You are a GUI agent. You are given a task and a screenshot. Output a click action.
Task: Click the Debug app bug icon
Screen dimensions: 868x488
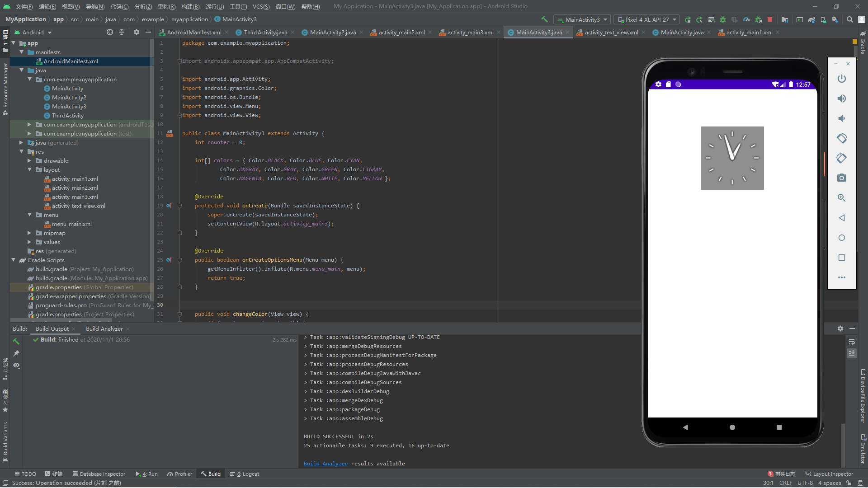723,19
